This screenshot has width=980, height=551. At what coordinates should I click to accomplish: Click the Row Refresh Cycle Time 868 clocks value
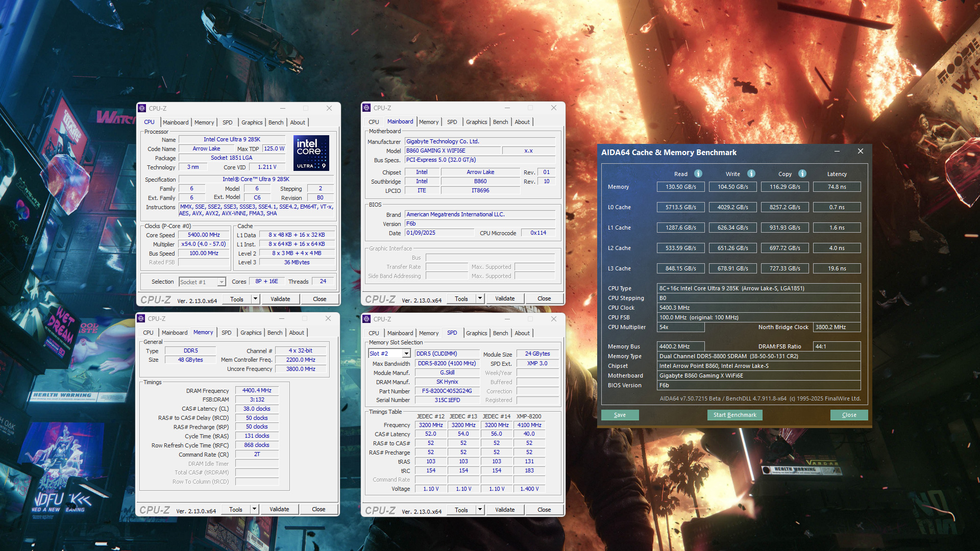coord(257,445)
